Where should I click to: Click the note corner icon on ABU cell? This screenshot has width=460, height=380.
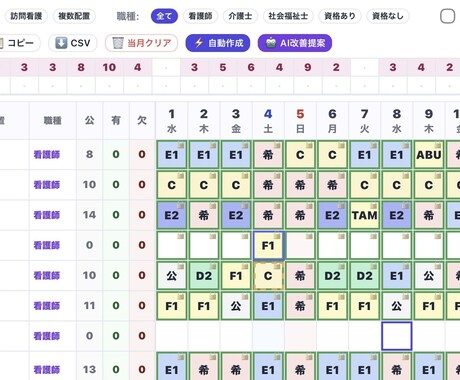coord(438,146)
